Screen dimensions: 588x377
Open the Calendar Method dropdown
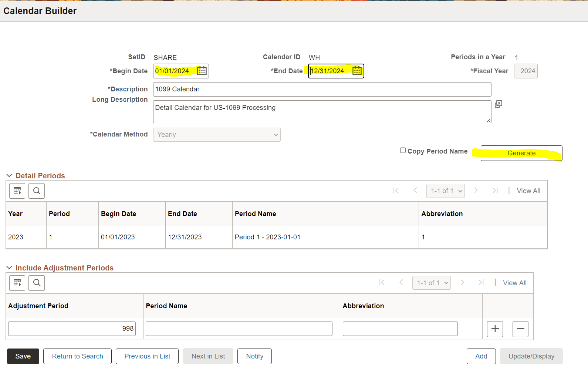pyautogui.click(x=217, y=135)
